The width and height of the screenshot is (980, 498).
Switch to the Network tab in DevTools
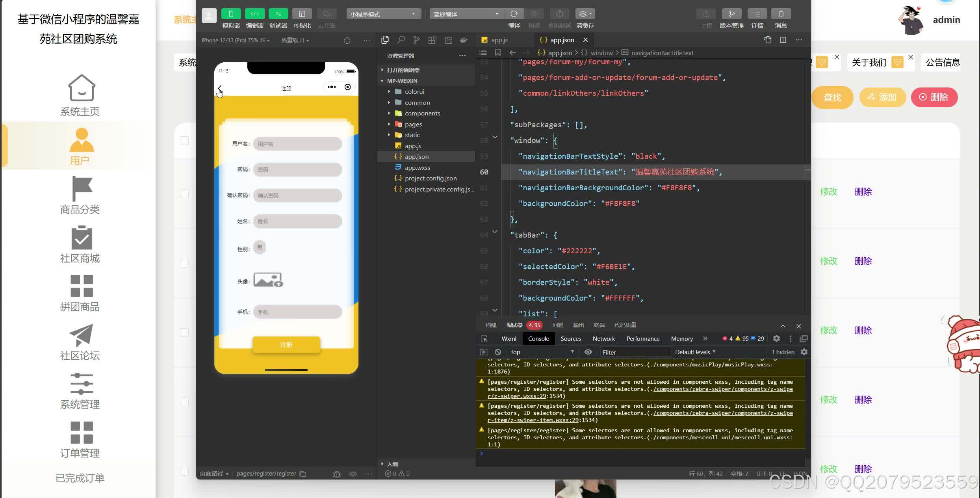(x=603, y=338)
